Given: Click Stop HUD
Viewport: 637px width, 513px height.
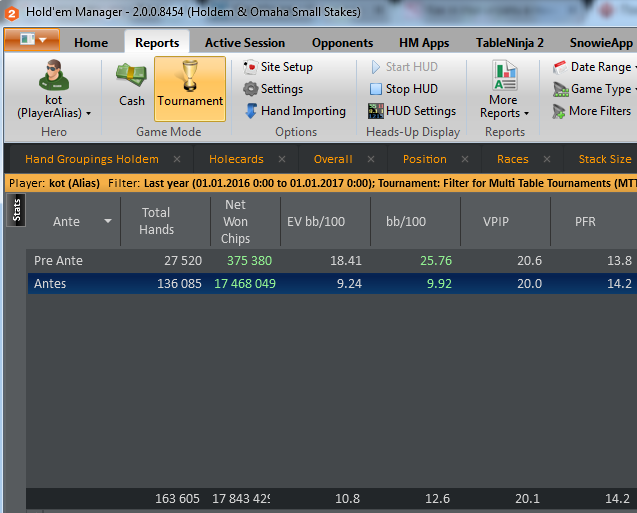Looking at the screenshot, I should pos(404,89).
